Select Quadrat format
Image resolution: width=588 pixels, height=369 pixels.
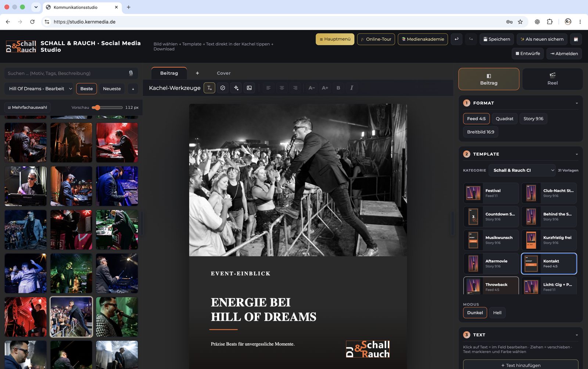[x=504, y=119]
